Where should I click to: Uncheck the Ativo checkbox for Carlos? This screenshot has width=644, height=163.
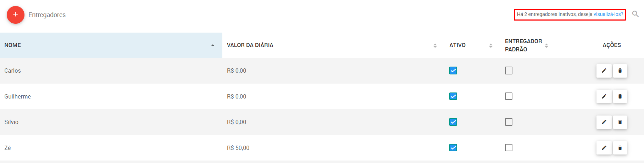point(453,71)
